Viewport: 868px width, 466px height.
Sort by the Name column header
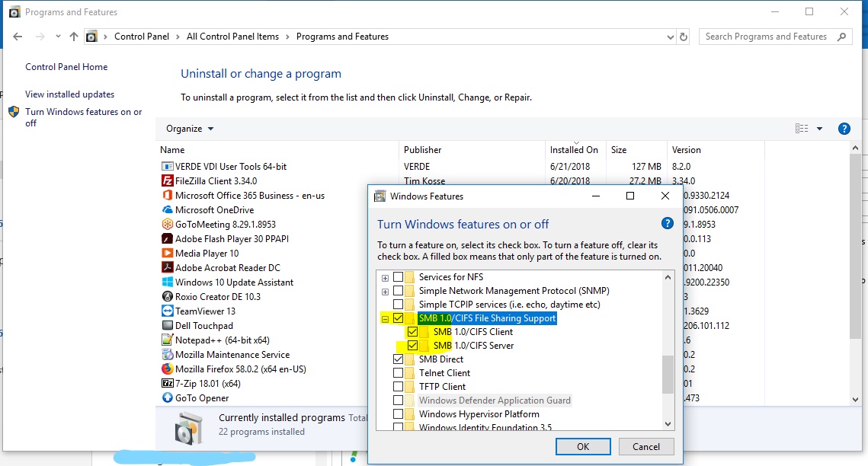277,150
